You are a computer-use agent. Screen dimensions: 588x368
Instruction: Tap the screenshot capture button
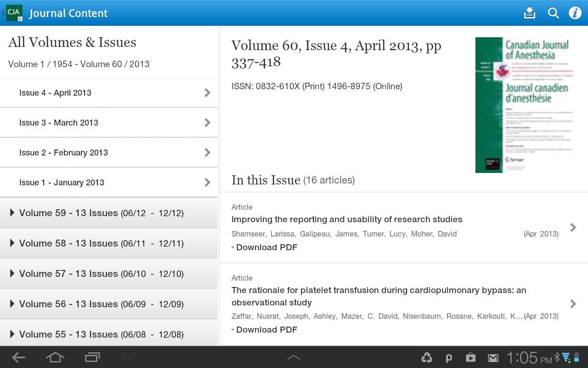point(128,357)
